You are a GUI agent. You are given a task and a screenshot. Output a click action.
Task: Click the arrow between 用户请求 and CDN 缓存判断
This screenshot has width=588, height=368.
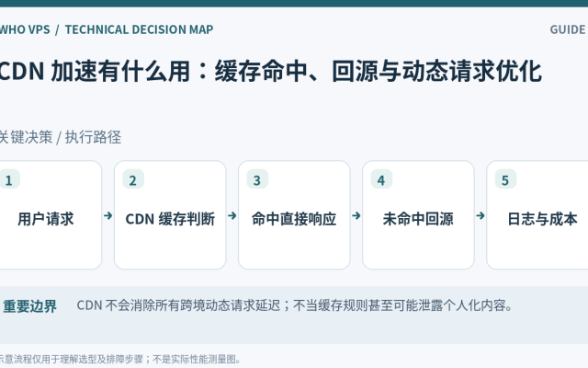click(108, 215)
